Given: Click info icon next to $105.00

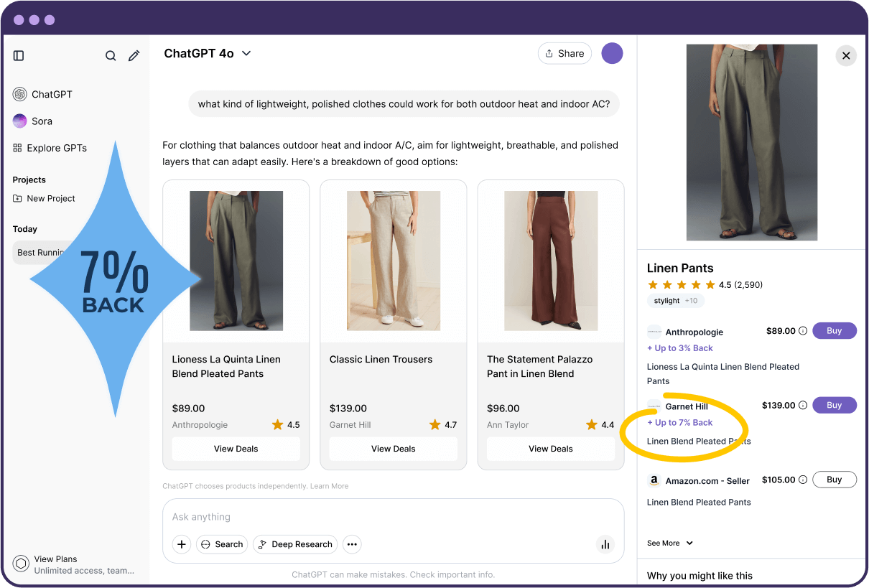Looking at the screenshot, I should coord(803,480).
